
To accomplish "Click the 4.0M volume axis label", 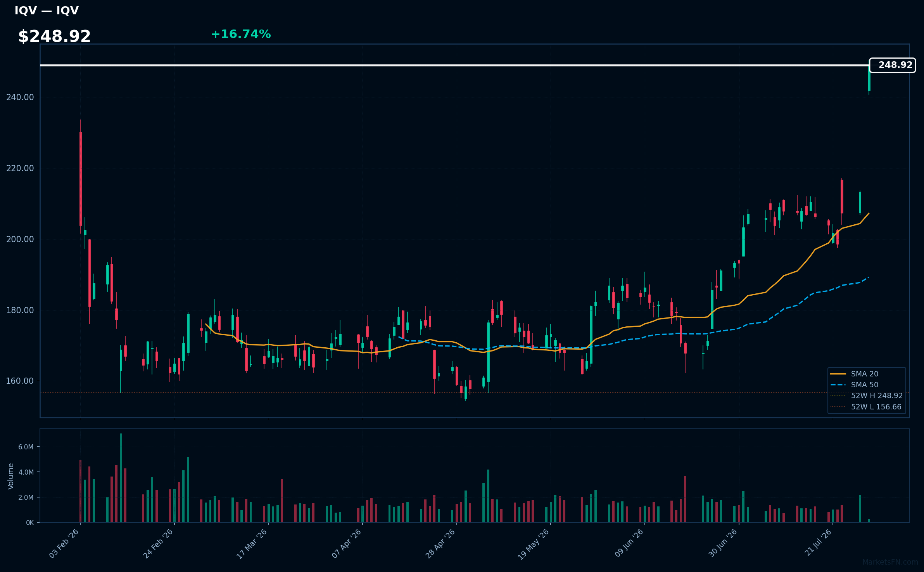I will [x=26, y=472].
